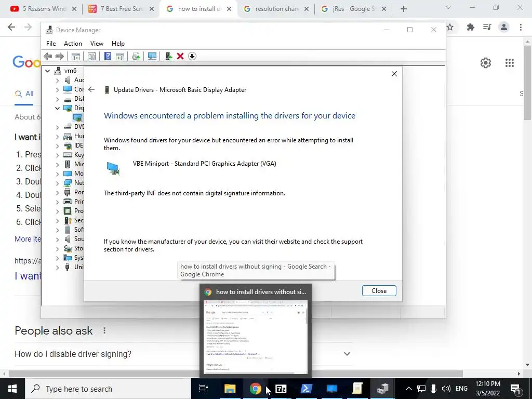Click the X to dismiss the Update Drivers dialog

(x=394, y=74)
